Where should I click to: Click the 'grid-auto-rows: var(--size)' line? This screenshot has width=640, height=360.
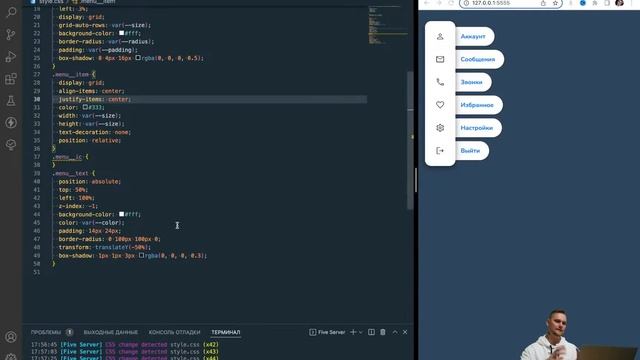click(104, 25)
